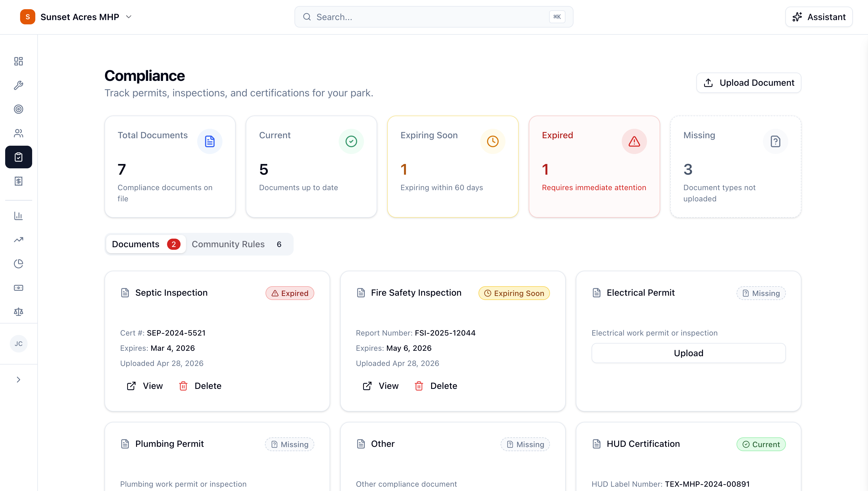
Task: Click the Current checkmark circle icon
Action: click(351, 141)
